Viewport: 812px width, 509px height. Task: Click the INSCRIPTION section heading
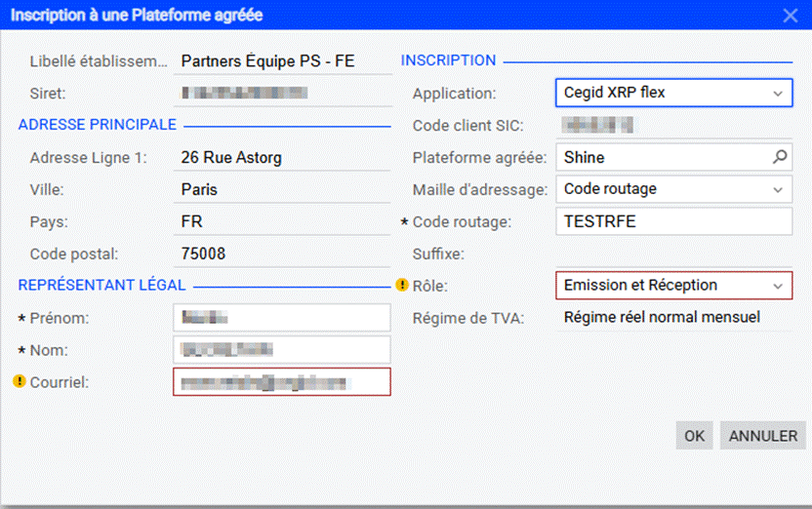click(448, 60)
